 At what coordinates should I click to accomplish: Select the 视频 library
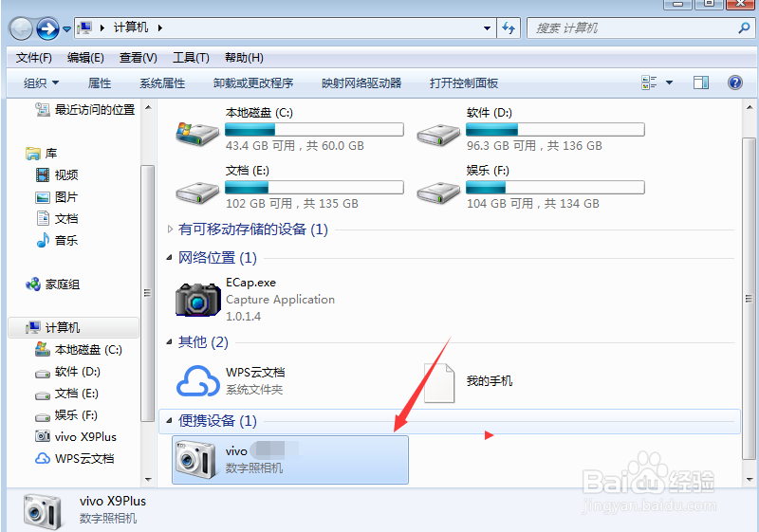click(x=57, y=175)
